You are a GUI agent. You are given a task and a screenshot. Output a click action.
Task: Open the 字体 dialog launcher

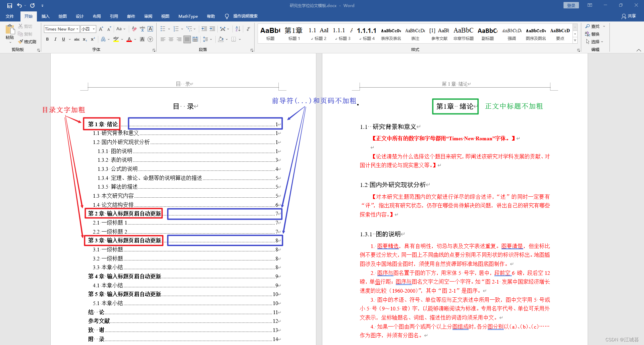pyautogui.click(x=154, y=50)
